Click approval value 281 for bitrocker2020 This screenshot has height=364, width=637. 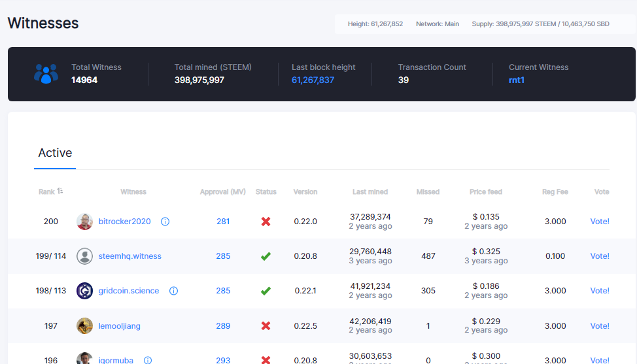(x=223, y=222)
